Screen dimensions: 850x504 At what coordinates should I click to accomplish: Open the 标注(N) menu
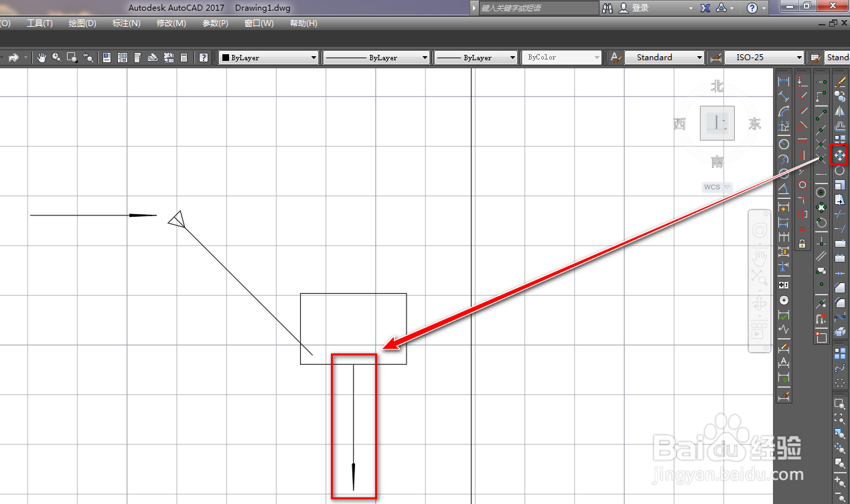click(x=127, y=23)
